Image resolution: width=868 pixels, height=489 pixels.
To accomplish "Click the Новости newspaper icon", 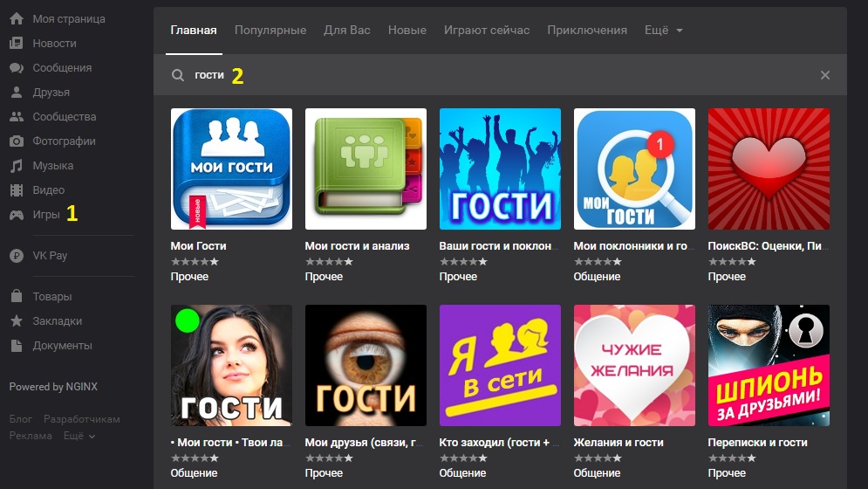I will [x=17, y=44].
